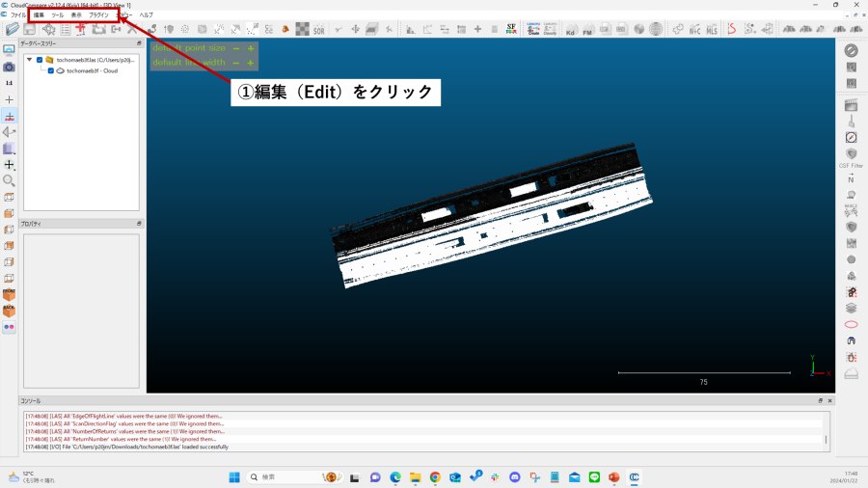This screenshot has width=868, height=488.
Task: Open the 編集 menu
Action: [39, 14]
